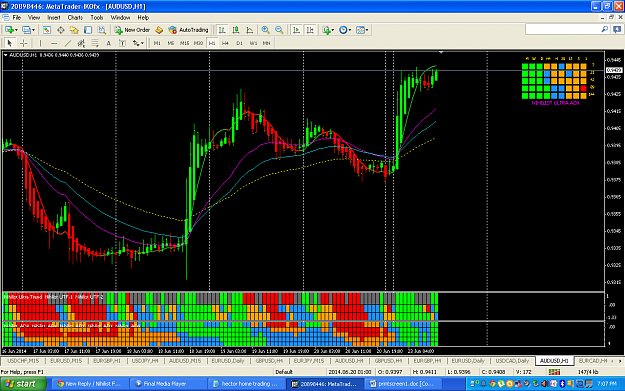Click the Default profile status text

pyautogui.click(x=284, y=372)
